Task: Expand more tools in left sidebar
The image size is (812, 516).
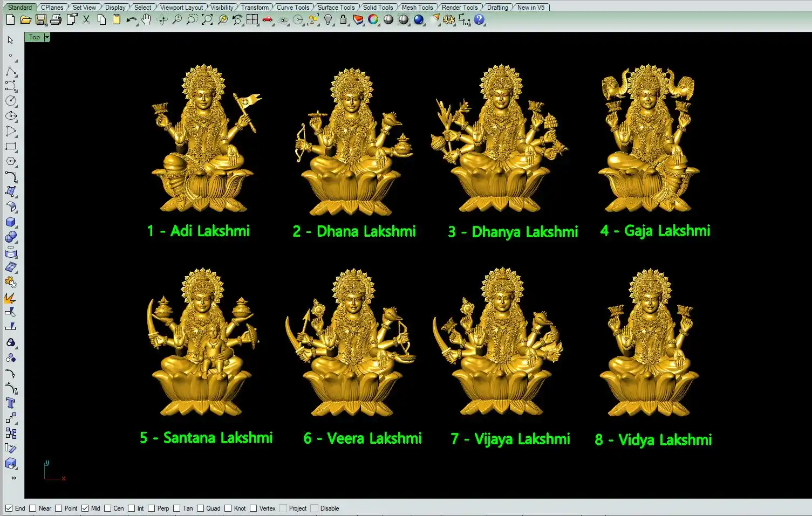Action: [x=13, y=478]
